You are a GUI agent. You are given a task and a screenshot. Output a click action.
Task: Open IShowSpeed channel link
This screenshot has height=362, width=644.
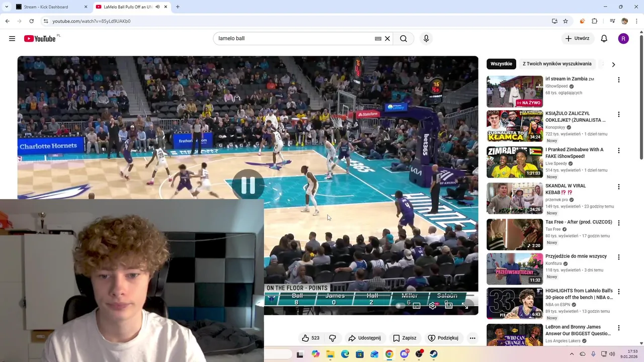coord(556,86)
